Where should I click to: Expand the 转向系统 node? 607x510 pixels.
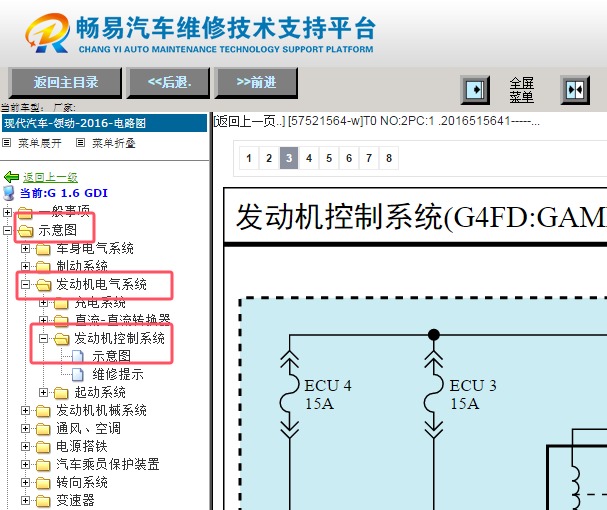[x=26, y=482]
